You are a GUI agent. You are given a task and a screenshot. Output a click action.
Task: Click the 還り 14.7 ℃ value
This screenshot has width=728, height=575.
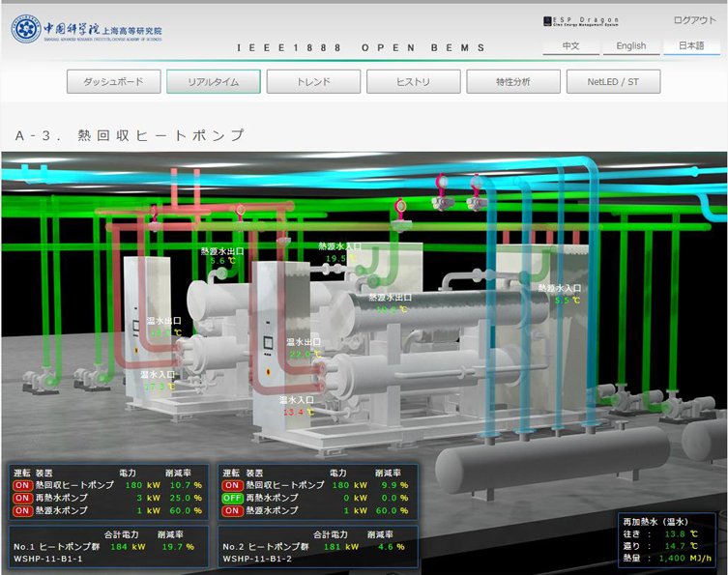(682, 546)
